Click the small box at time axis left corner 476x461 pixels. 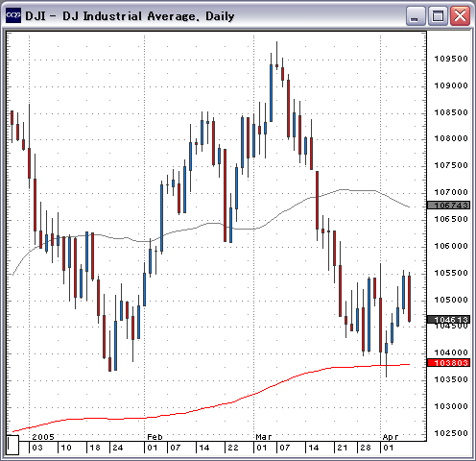(x=12, y=445)
